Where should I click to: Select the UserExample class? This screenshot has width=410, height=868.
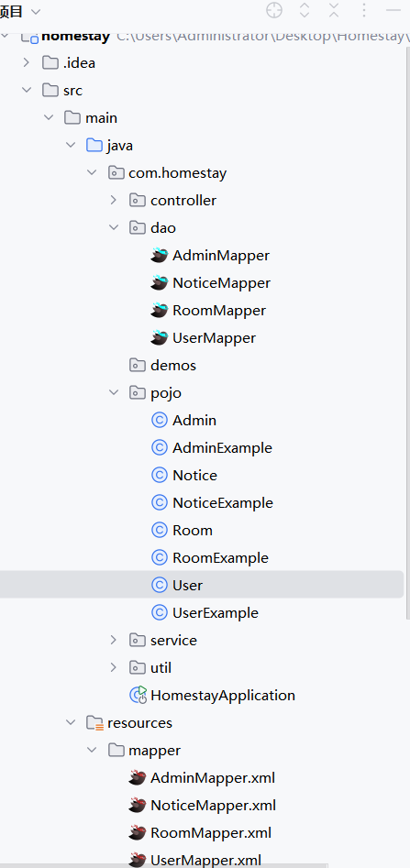coord(216,612)
